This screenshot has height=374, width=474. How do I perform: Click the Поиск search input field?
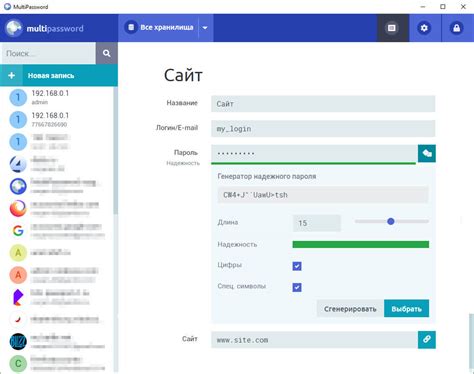(49, 53)
